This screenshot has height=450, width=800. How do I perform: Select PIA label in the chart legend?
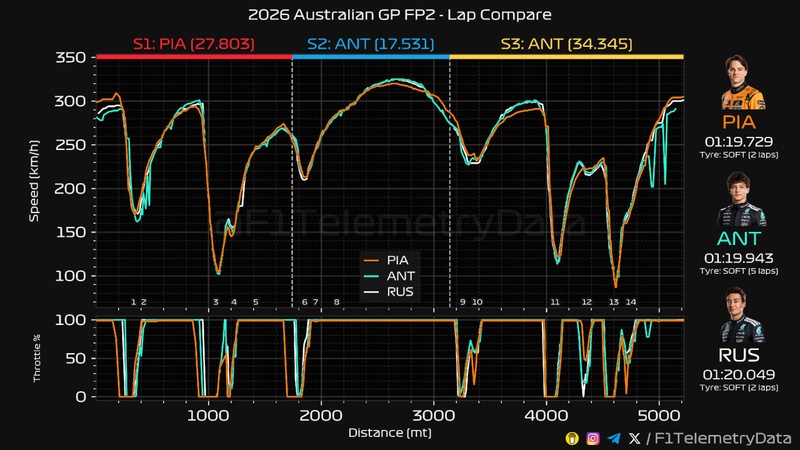[x=397, y=260]
